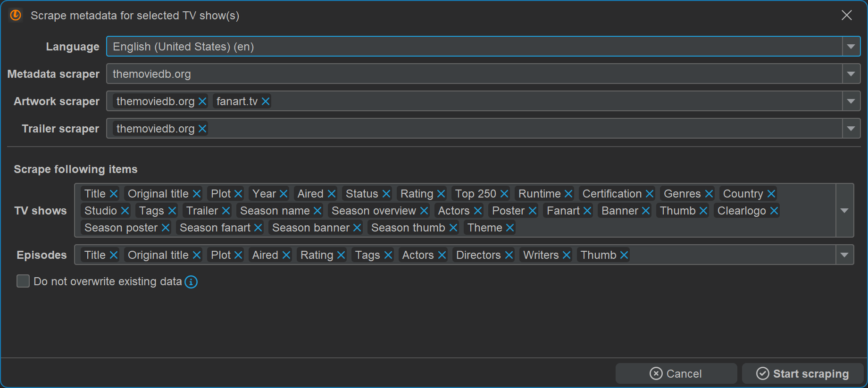Close the scrape metadata dialog

(x=847, y=16)
